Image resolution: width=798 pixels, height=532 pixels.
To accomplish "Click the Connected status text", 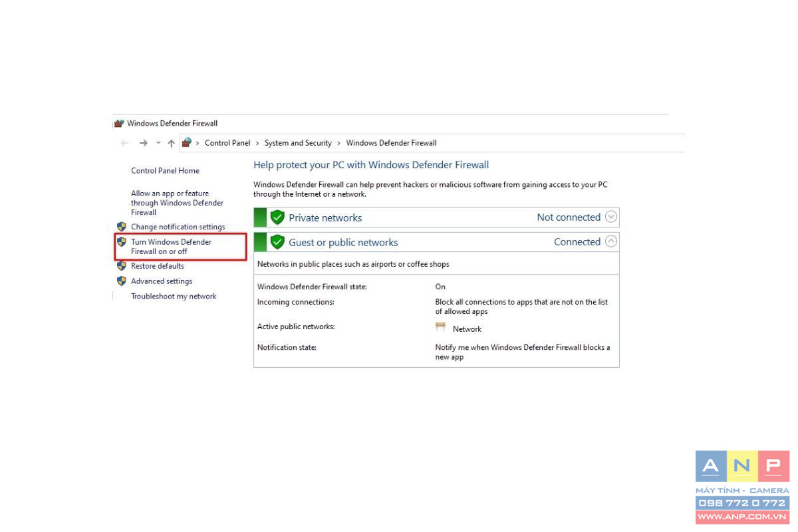I will point(577,242).
